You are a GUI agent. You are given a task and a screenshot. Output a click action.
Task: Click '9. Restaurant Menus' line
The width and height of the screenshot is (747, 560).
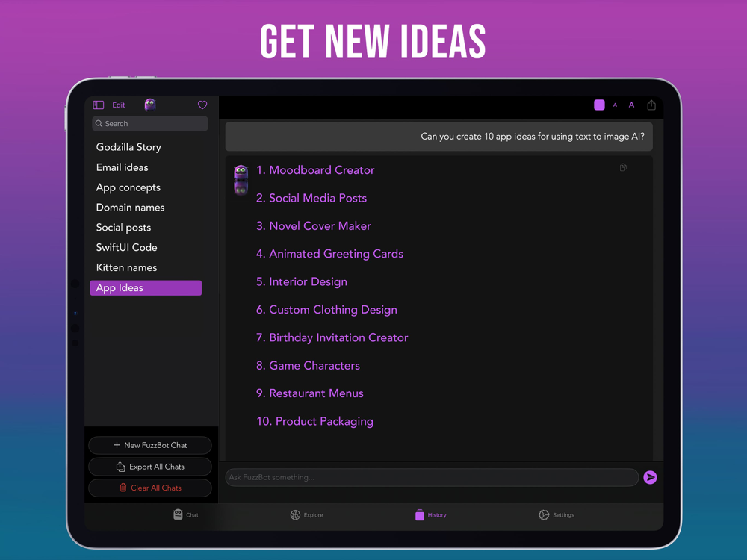point(310,393)
